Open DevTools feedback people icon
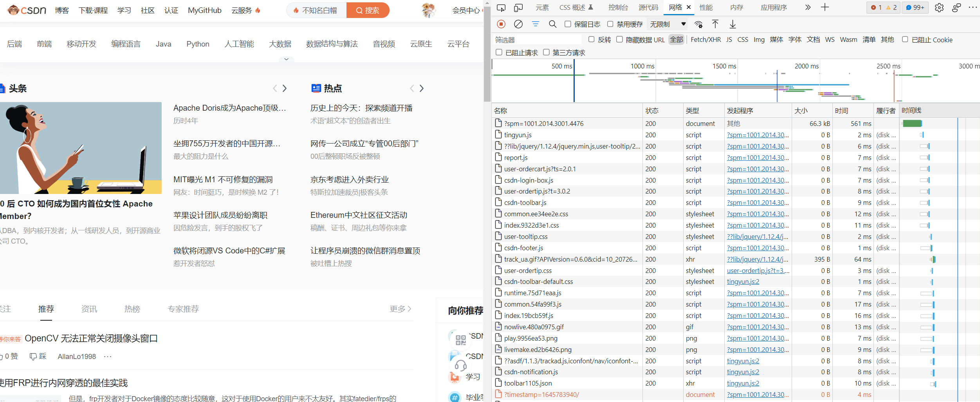The image size is (980, 402). click(957, 7)
